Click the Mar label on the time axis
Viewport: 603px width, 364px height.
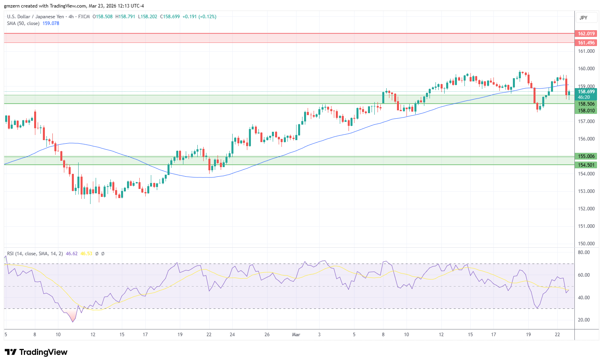pos(296,335)
